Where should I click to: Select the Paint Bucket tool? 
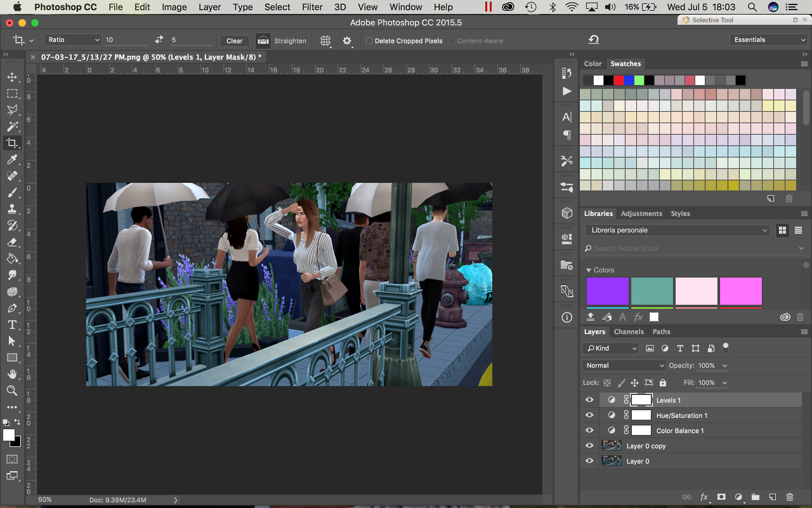click(x=12, y=259)
